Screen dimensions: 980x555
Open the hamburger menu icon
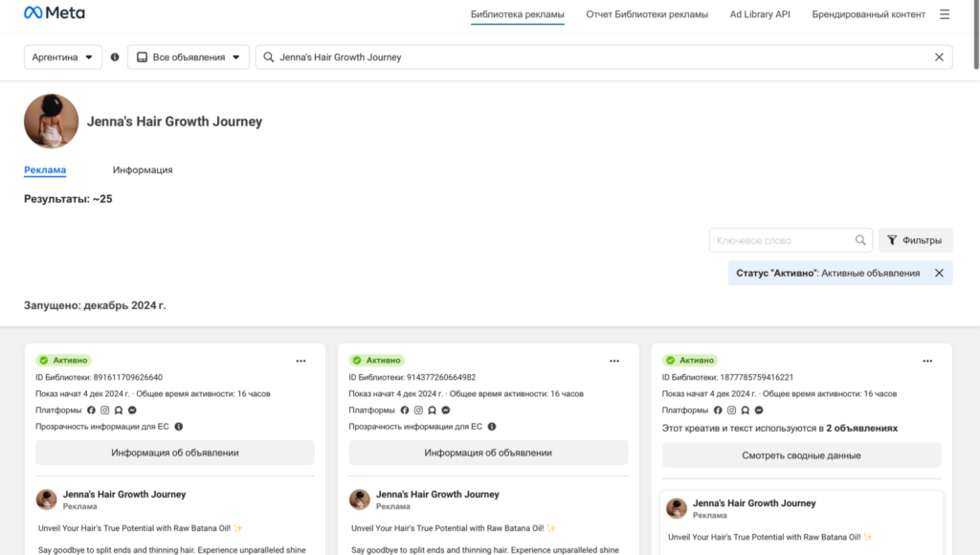945,14
